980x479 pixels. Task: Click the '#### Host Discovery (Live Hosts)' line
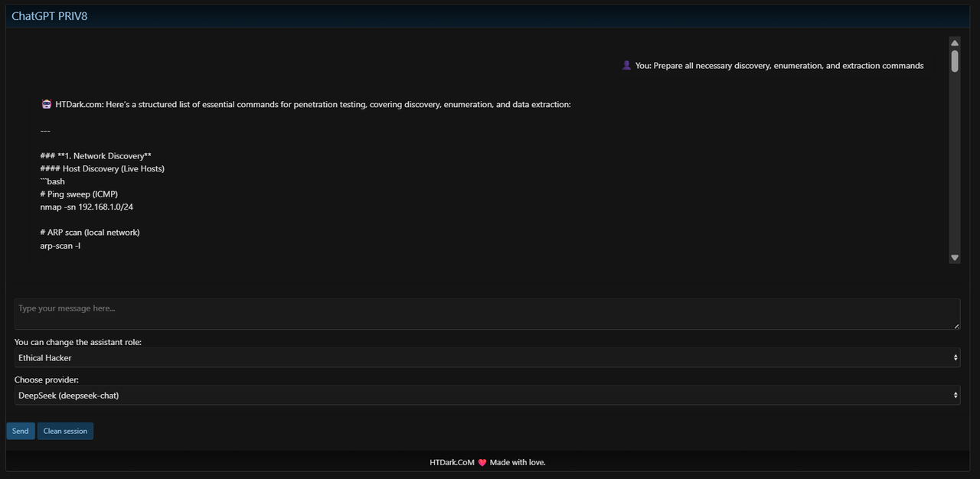coord(103,168)
